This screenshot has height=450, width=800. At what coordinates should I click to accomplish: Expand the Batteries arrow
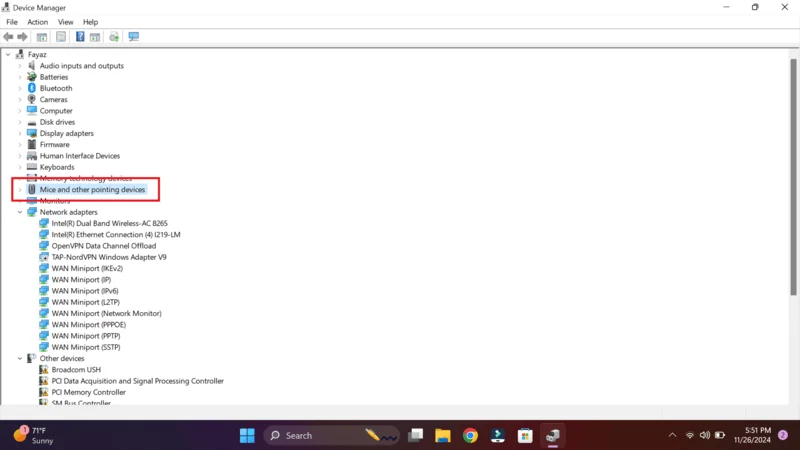(20, 77)
